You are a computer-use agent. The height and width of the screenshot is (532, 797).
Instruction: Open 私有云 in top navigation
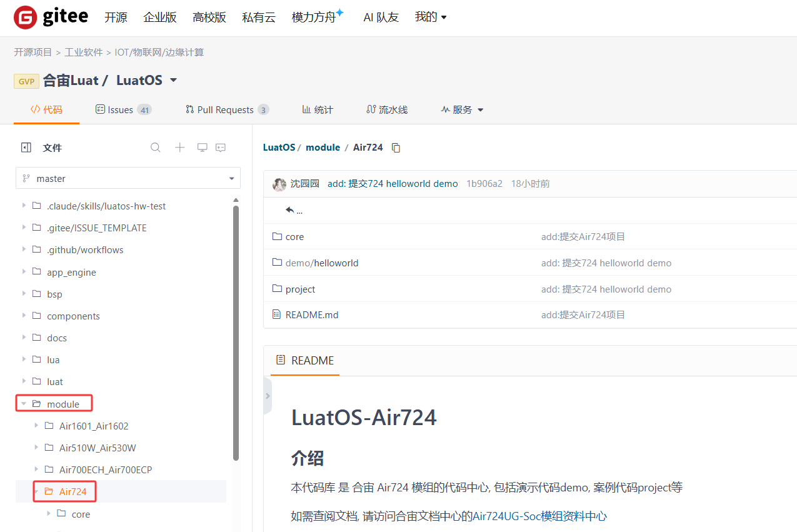[x=259, y=18]
